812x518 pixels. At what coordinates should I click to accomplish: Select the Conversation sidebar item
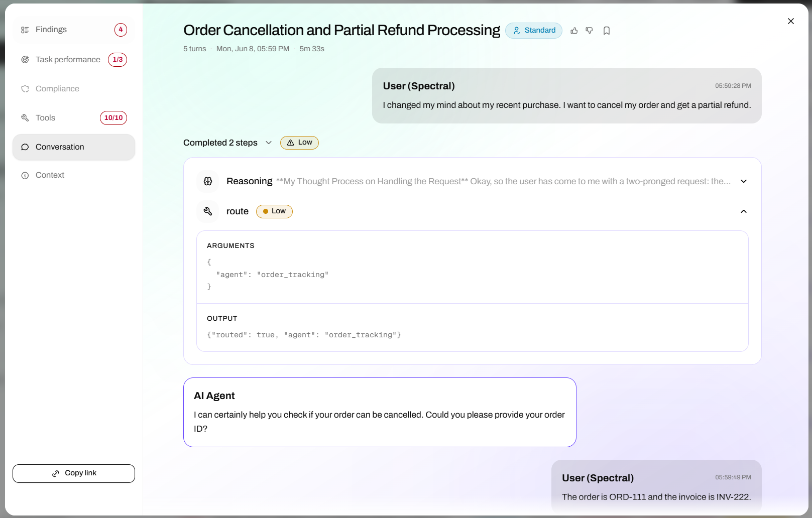[74, 147]
